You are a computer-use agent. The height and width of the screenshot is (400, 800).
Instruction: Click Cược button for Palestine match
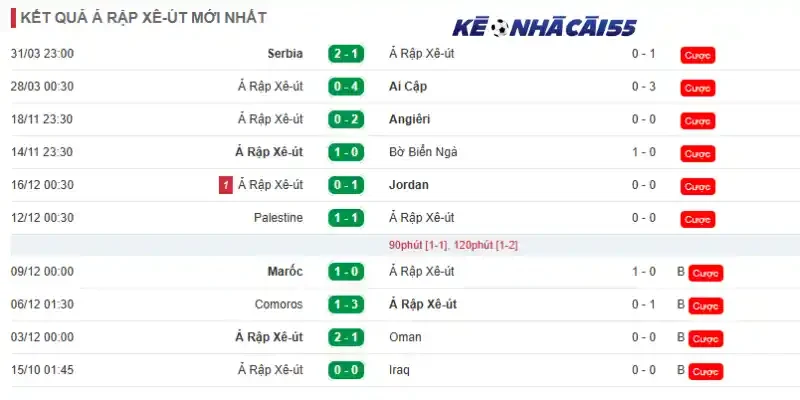(x=697, y=219)
